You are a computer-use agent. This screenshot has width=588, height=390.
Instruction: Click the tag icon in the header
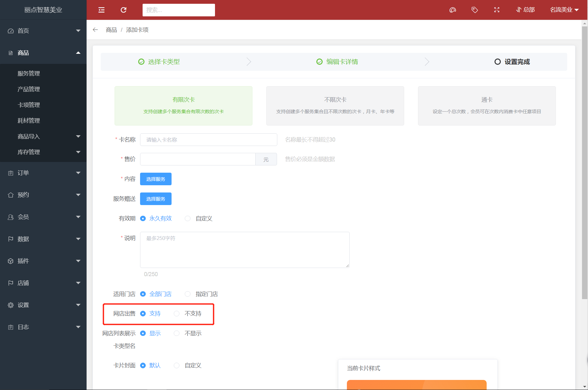475,10
